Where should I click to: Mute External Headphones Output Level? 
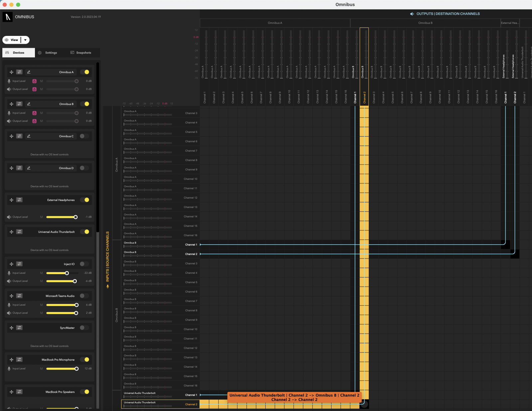[x=41, y=217]
